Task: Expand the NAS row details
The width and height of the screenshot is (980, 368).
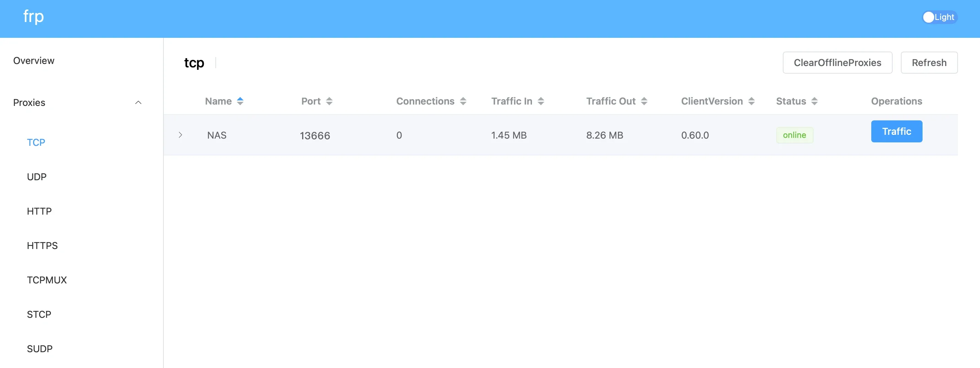Action: click(x=180, y=135)
